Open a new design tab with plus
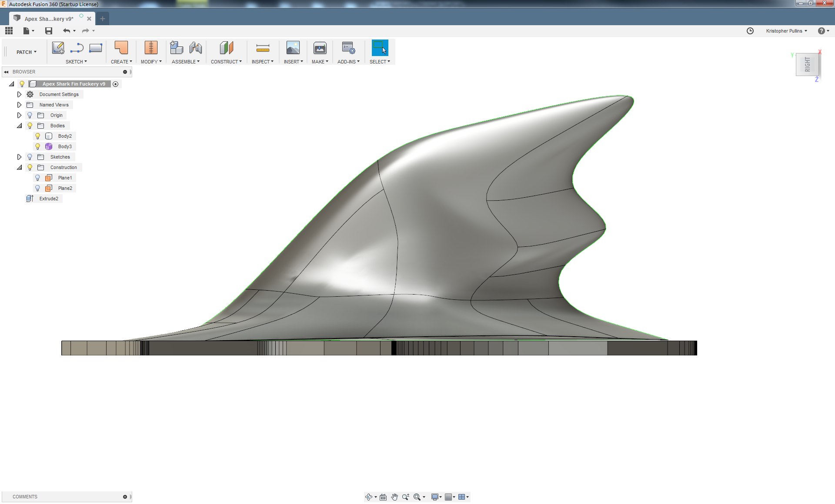 (103, 19)
